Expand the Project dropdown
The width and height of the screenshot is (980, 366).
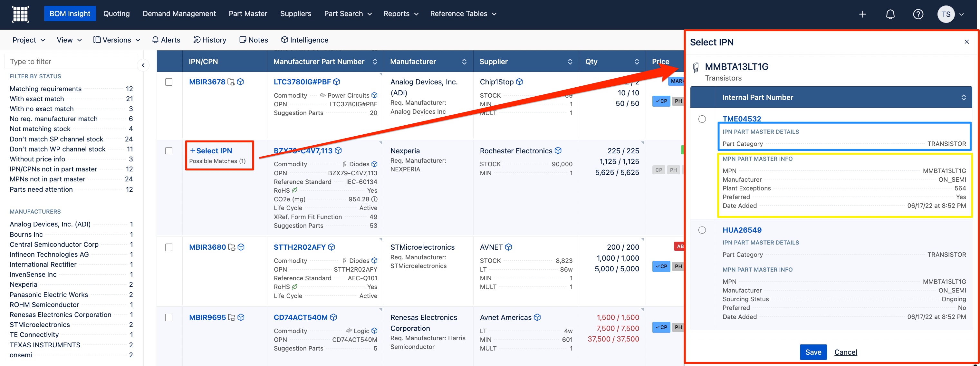(29, 40)
